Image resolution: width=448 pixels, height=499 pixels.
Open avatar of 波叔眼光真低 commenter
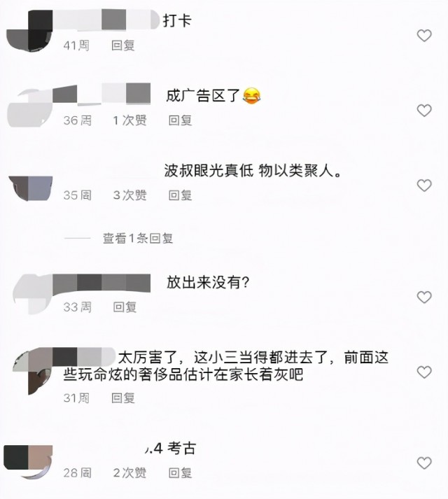tap(31, 188)
